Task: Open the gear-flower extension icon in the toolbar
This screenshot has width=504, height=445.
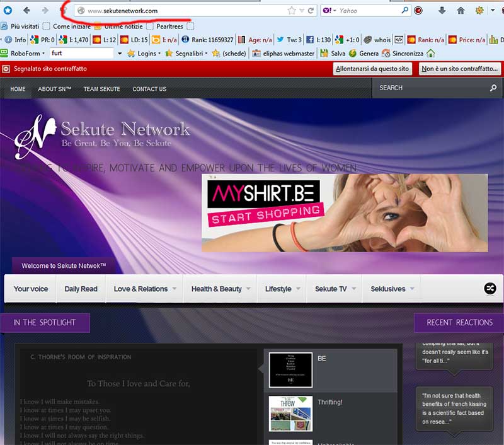Action: [479, 11]
